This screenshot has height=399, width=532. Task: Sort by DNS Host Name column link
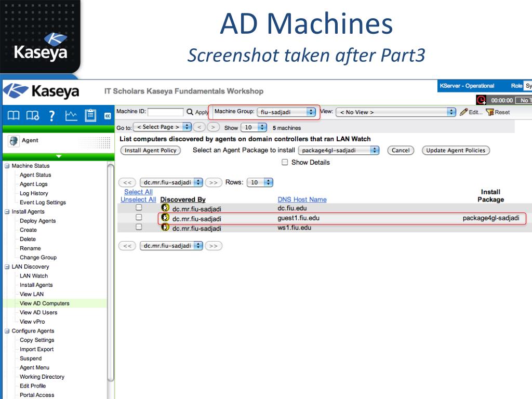click(302, 199)
